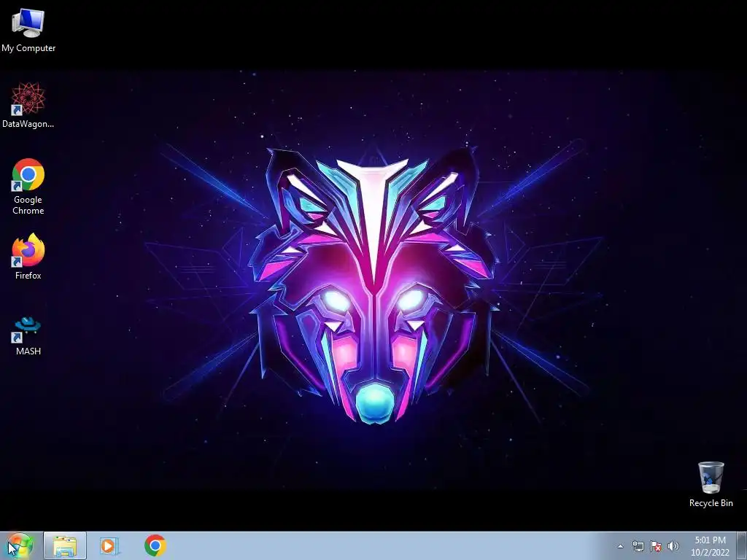Launch Windows Media Player from taskbar
This screenshot has width=747, height=560.
(x=109, y=545)
